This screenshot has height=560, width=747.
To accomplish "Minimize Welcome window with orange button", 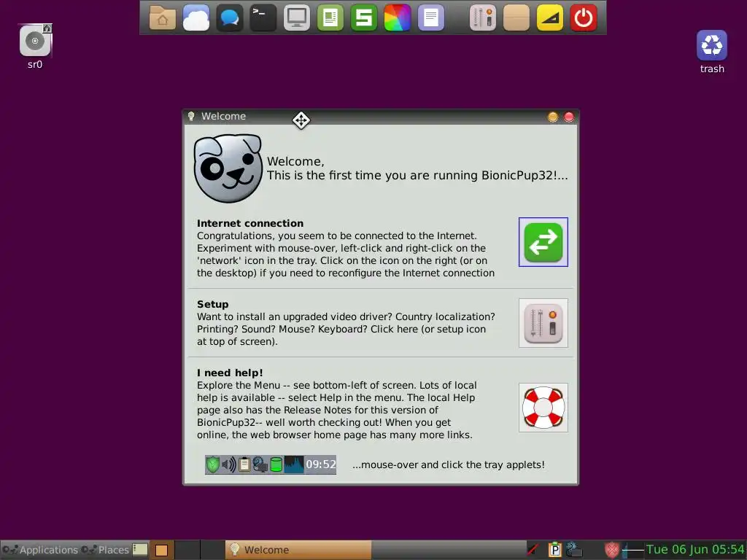I will [553, 117].
